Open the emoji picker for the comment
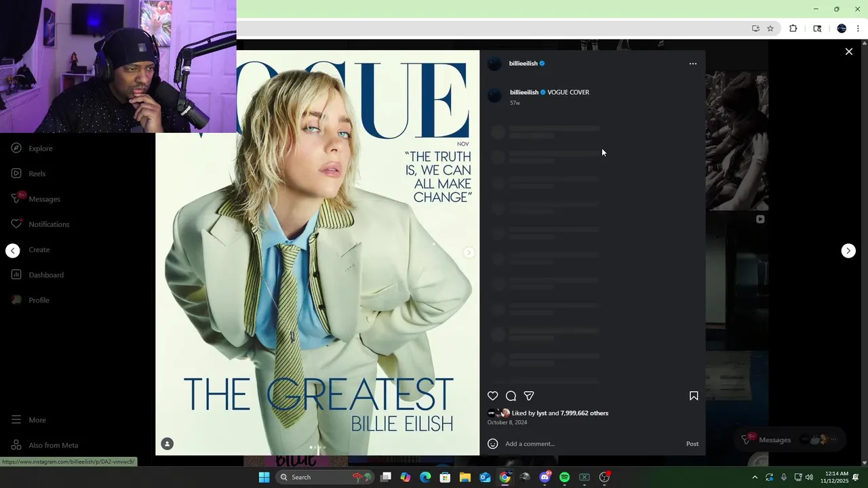 (493, 444)
